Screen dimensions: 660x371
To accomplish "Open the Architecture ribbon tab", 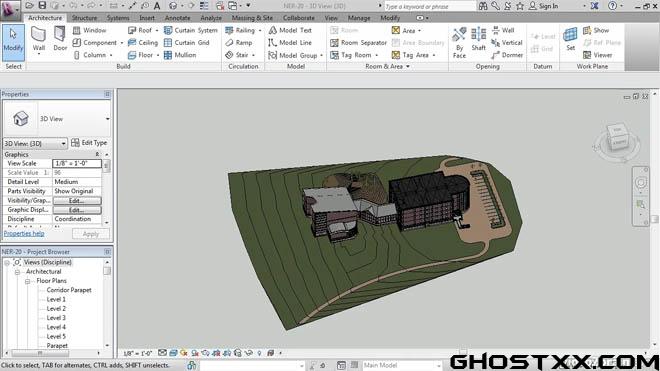I will (45, 18).
